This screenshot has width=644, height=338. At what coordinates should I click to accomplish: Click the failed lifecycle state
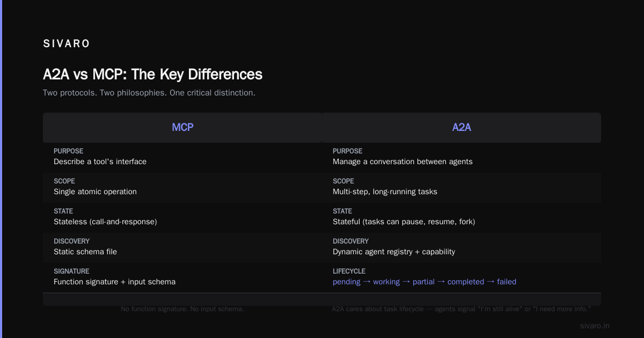click(x=507, y=282)
